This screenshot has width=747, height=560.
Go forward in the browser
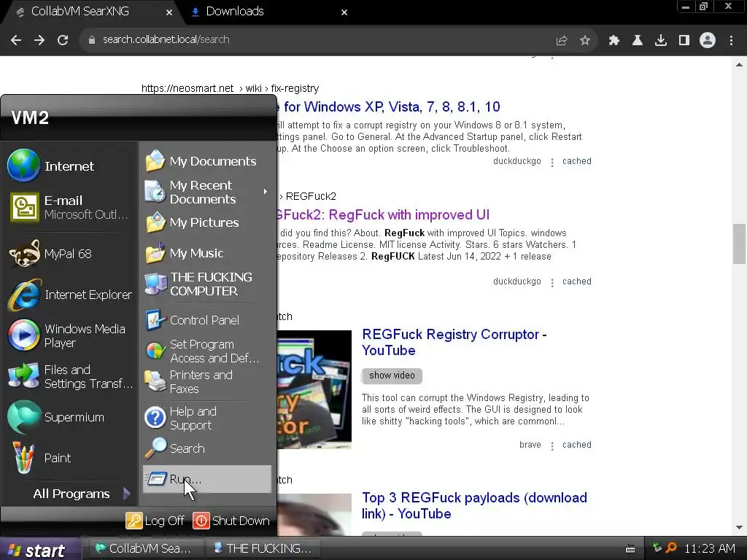pyautogui.click(x=39, y=40)
